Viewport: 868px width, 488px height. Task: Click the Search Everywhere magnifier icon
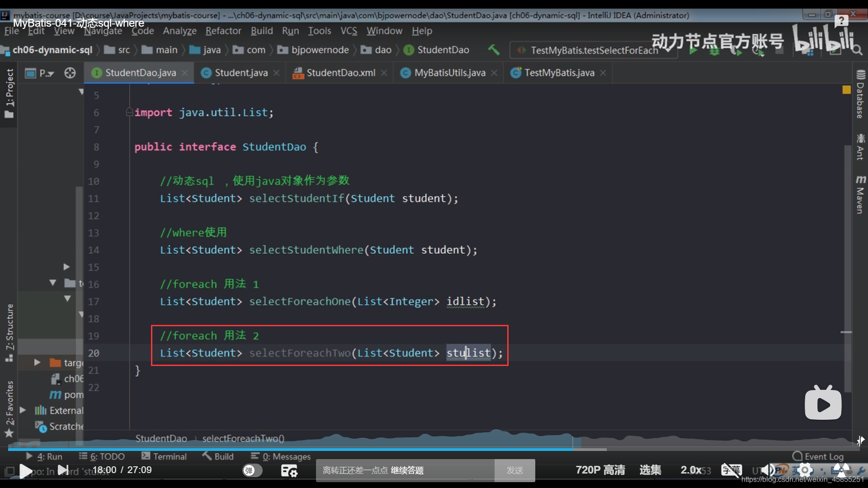click(857, 50)
